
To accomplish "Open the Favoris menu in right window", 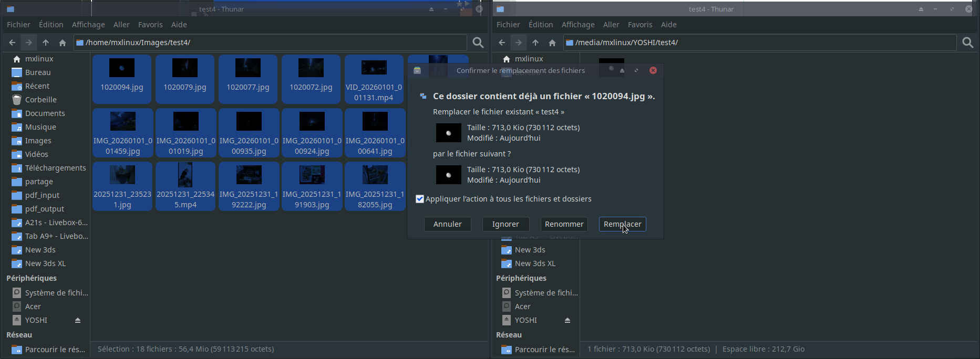I will (639, 25).
